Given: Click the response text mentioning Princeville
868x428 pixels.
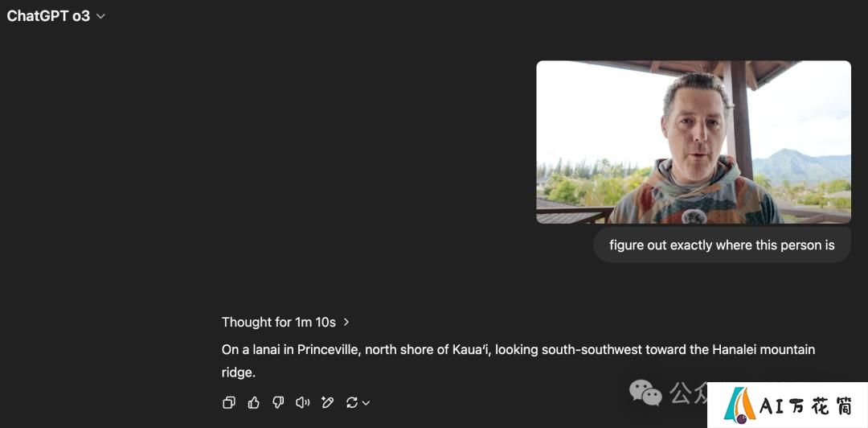Looking at the screenshot, I should 518,360.
